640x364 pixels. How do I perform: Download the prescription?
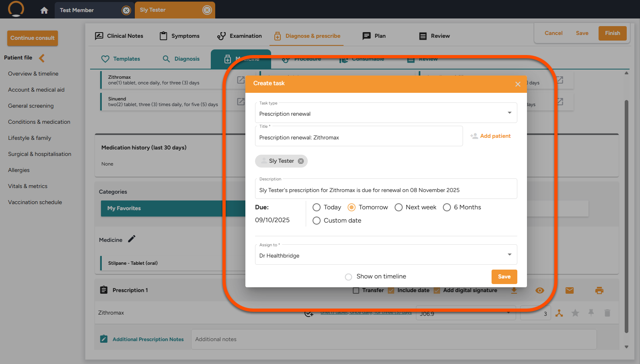514,290
